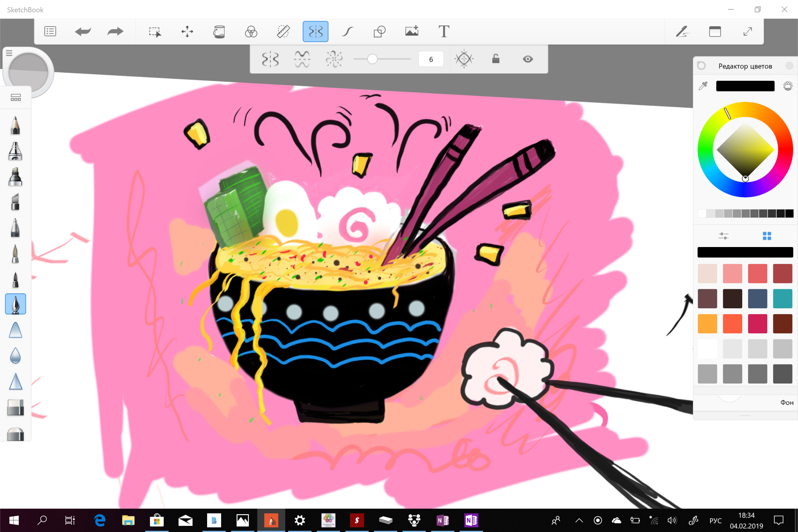Enable radial symmetry mode

tap(334, 59)
